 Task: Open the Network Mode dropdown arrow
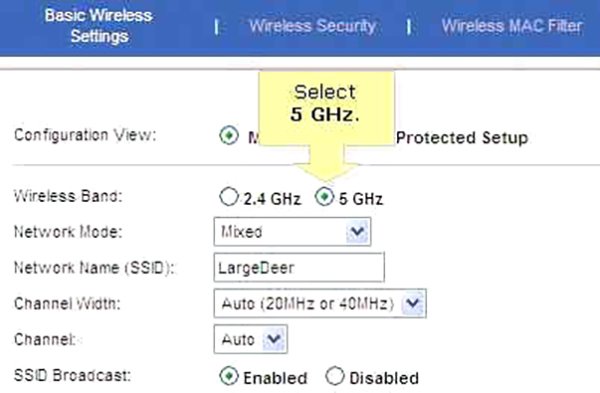358,232
